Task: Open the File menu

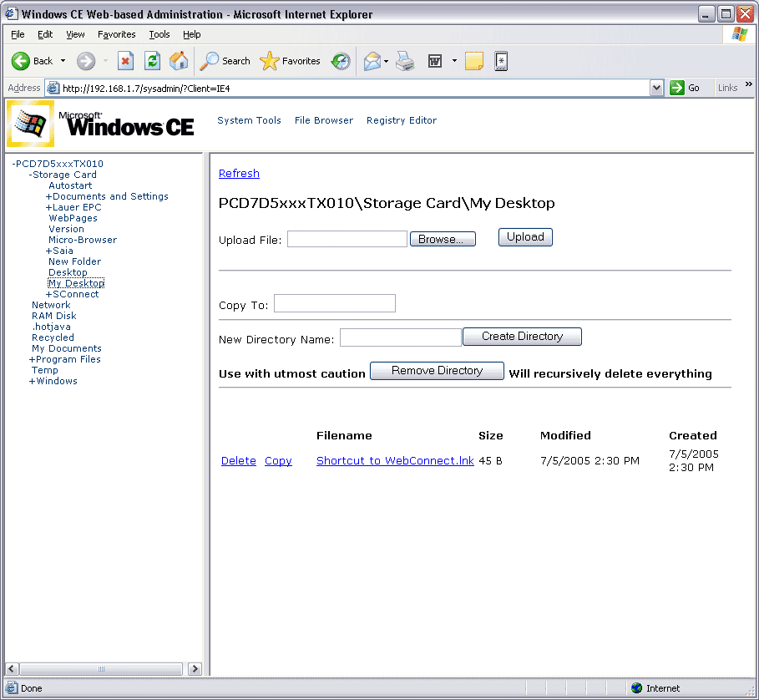Action: pos(18,34)
